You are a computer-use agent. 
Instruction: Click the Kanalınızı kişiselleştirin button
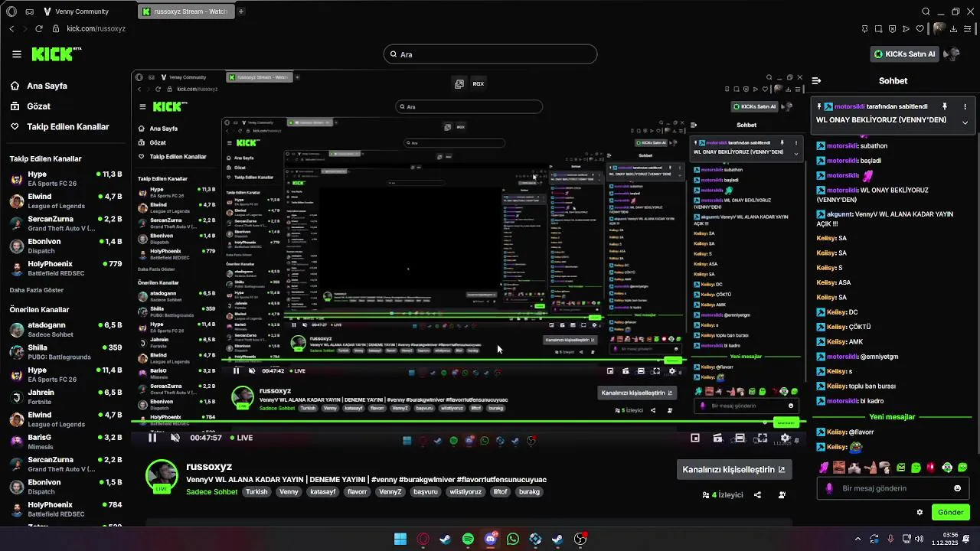coord(733,469)
